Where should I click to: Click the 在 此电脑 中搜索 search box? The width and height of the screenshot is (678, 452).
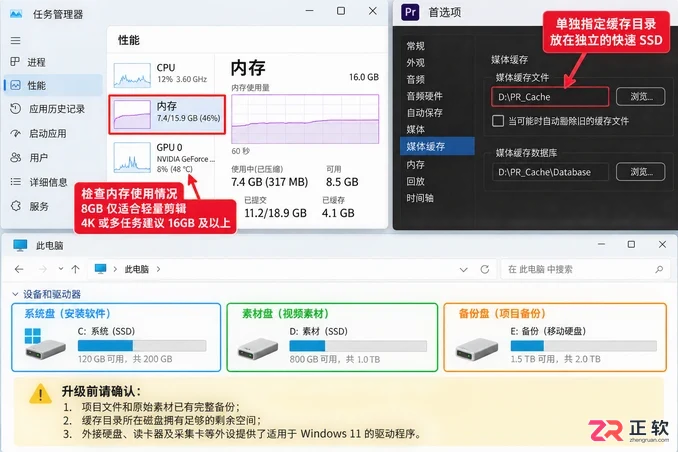(585, 269)
